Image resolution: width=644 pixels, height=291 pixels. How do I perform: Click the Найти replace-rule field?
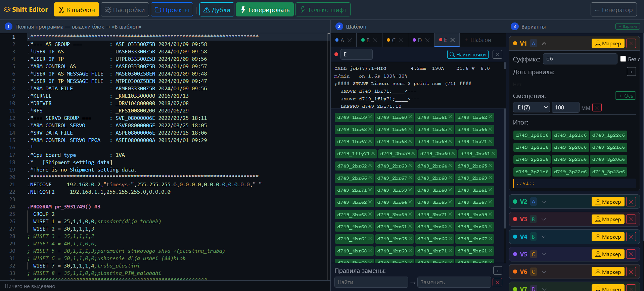click(371, 282)
